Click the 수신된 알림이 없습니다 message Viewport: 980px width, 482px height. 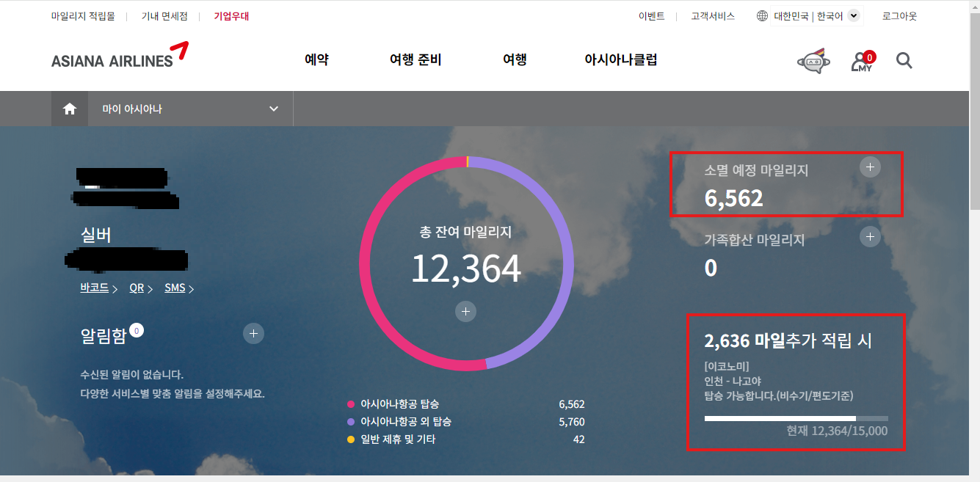point(131,375)
